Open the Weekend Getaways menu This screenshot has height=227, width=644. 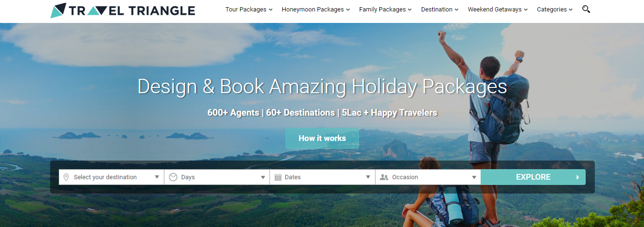tap(498, 10)
